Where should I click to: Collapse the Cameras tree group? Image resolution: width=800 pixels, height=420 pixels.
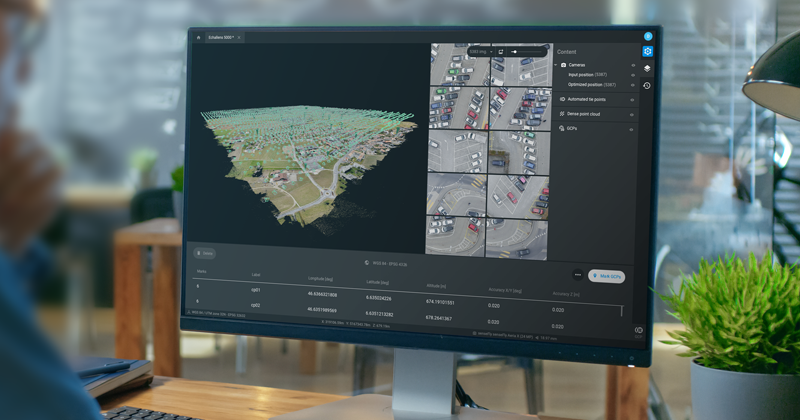pos(557,65)
